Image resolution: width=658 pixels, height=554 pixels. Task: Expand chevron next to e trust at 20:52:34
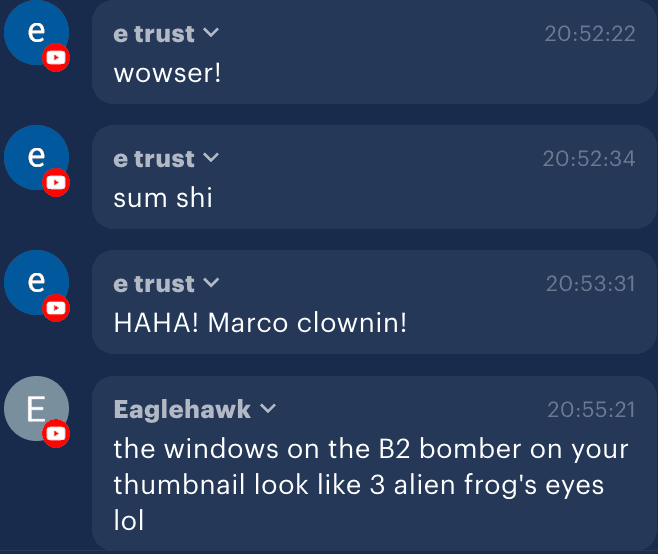point(211,157)
